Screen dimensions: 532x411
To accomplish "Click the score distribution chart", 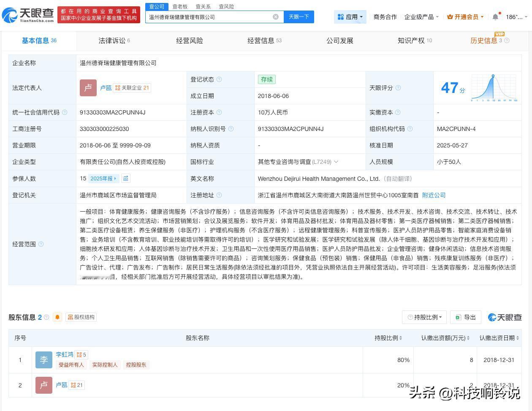I will coord(494,88).
